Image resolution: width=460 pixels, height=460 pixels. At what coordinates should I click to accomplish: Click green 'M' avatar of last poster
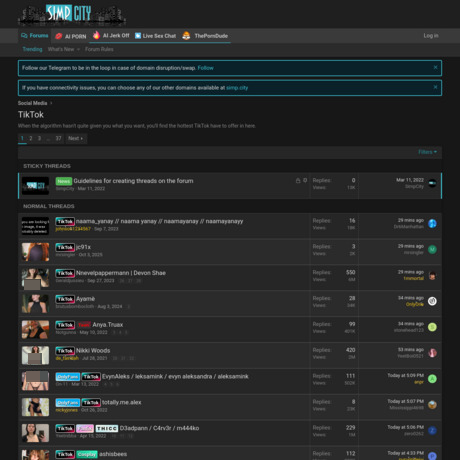(x=432, y=249)
